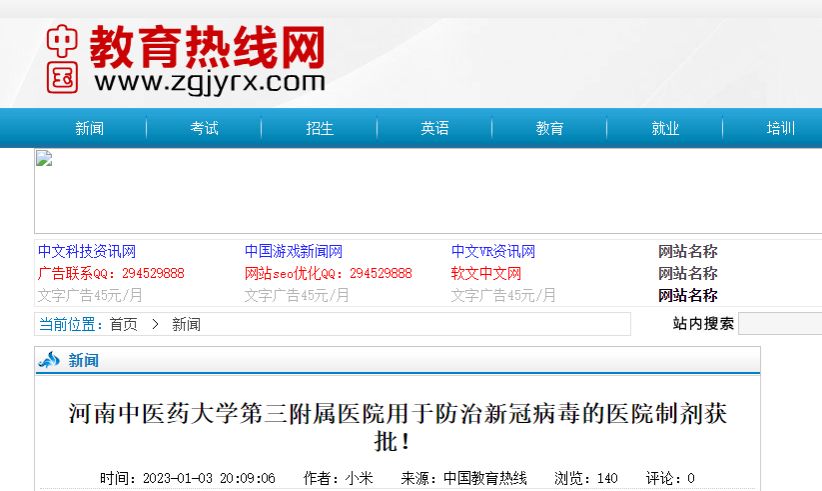The width and height of the screenshot is (822, 491).
Task: Open the 新闻 navigation menu item
Action: click(89, 128)
